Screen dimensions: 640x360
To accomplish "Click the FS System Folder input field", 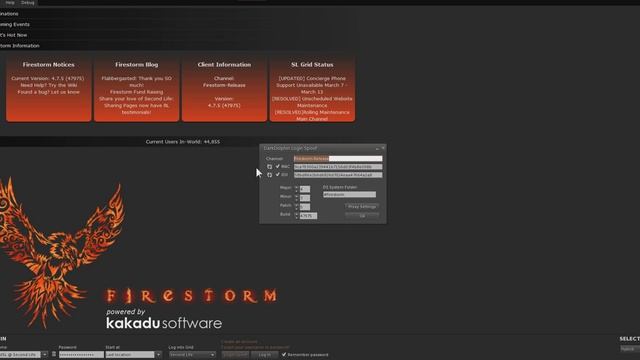I will pyautogui.click(x=349, y=195).
